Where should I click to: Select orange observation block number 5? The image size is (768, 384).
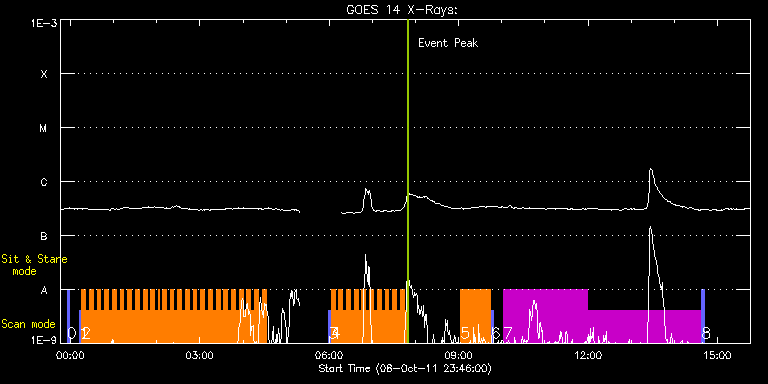coord(475,316)
